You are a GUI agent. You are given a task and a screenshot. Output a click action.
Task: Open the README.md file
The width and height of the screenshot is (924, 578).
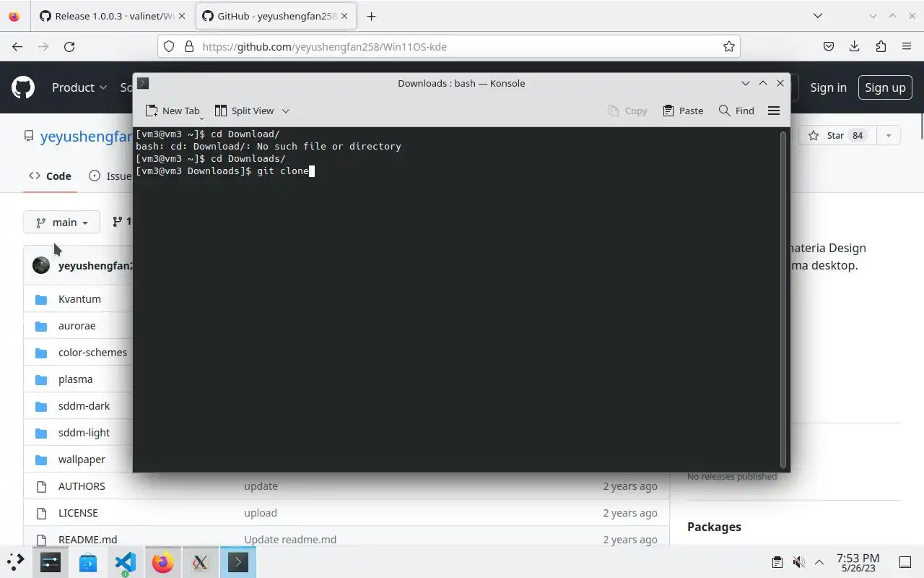click(x=87, y=540)
